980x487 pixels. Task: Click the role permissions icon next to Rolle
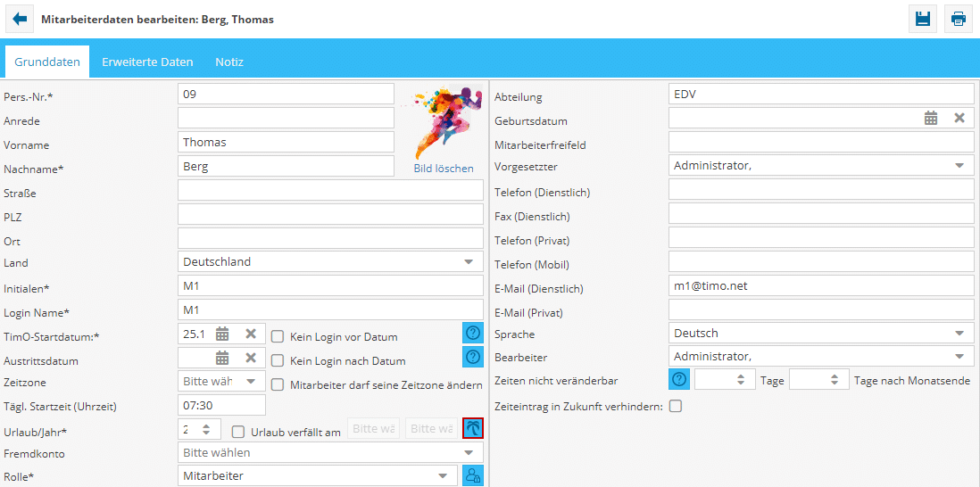tap(473, 476)
